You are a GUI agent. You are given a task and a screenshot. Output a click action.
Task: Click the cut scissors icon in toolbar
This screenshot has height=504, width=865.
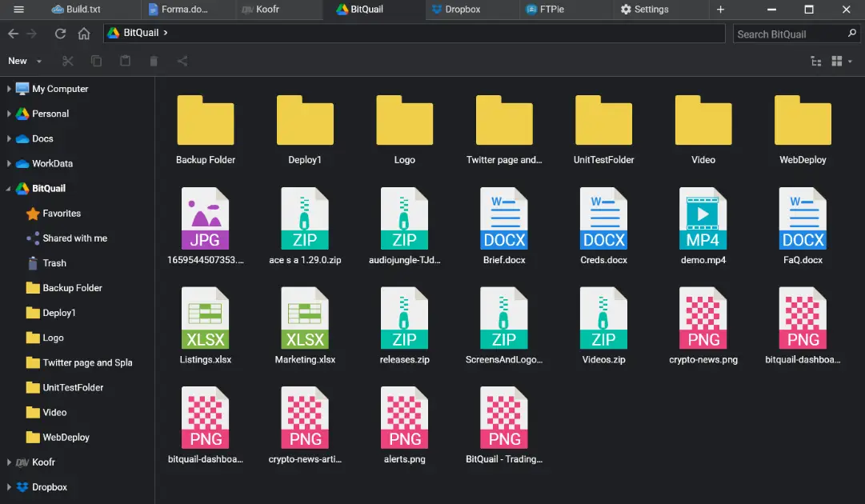[67, 61]
